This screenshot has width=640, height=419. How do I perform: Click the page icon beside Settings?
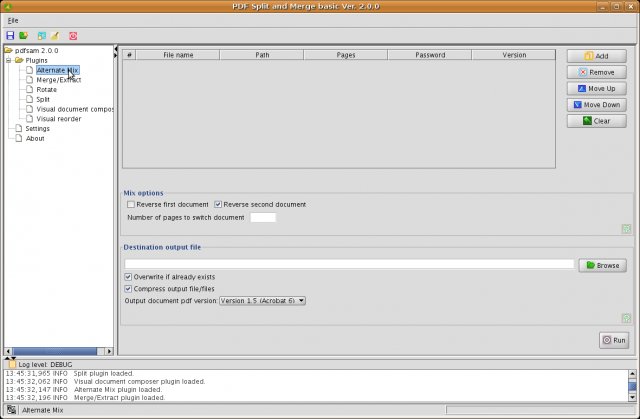(x=19, y=129)
